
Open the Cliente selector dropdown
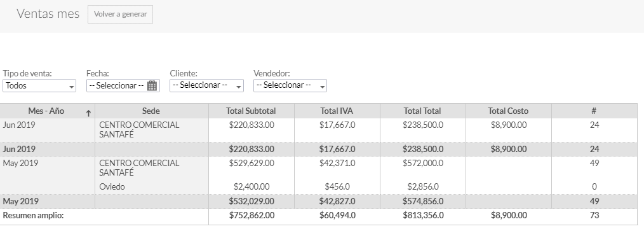[x=206, y=85]
